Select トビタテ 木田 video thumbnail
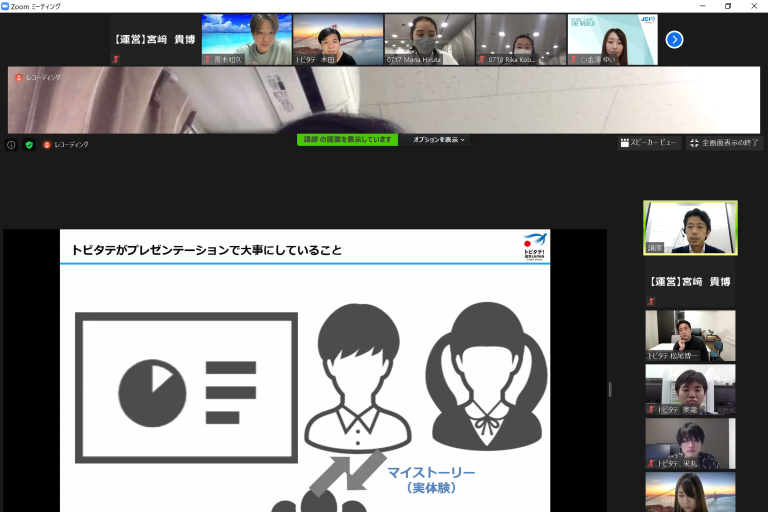768x512 pixels. [x=338, y=39]
